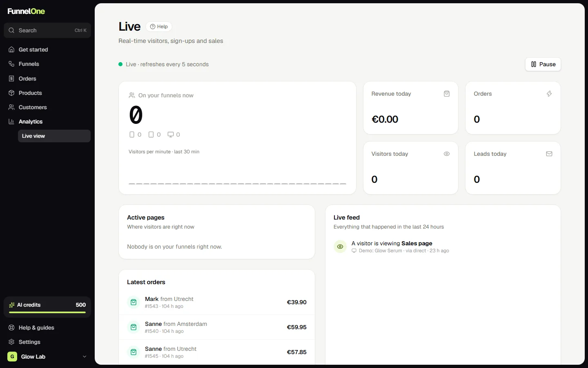The image size is (588, 368).
Task: Click the order icon beside Sanne from Amsterdam
Action: pos(134,327)
